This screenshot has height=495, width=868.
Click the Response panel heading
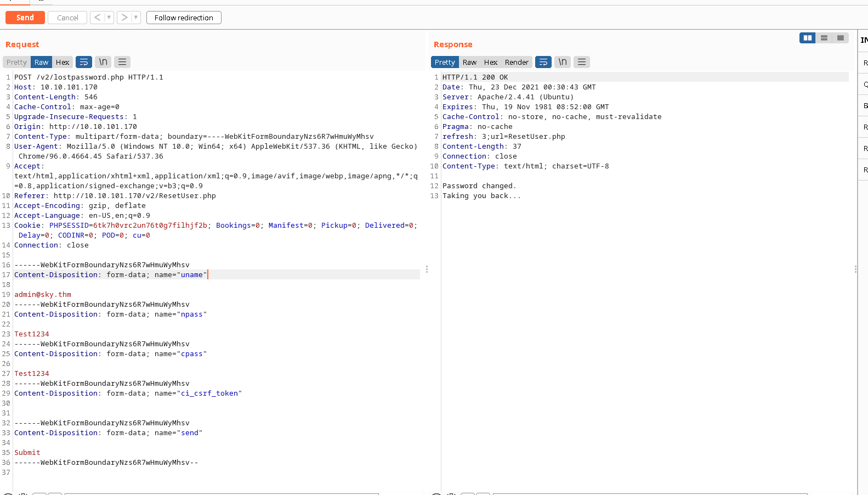pyautogui.click(x=453, y=44)
